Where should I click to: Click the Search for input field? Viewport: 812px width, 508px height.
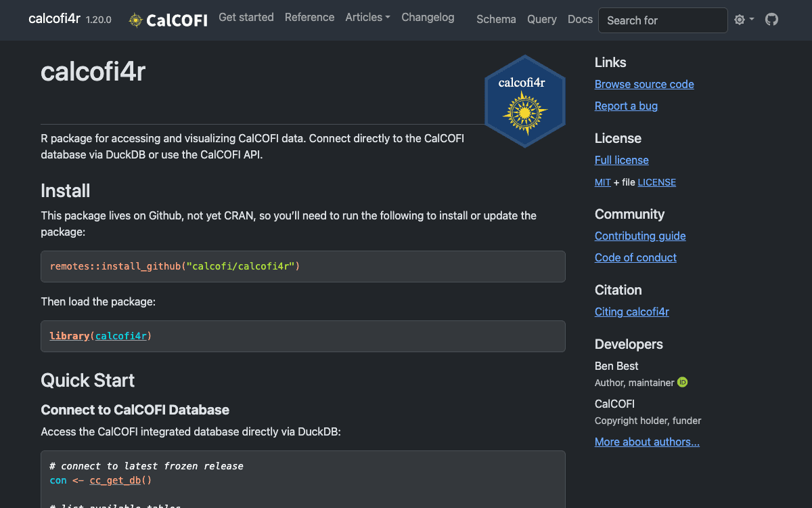coord(663,20)
